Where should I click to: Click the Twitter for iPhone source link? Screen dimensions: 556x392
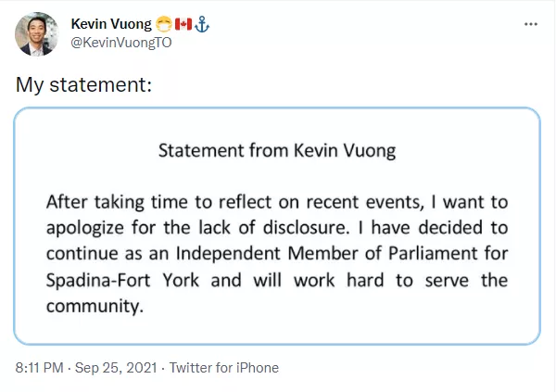224,368
